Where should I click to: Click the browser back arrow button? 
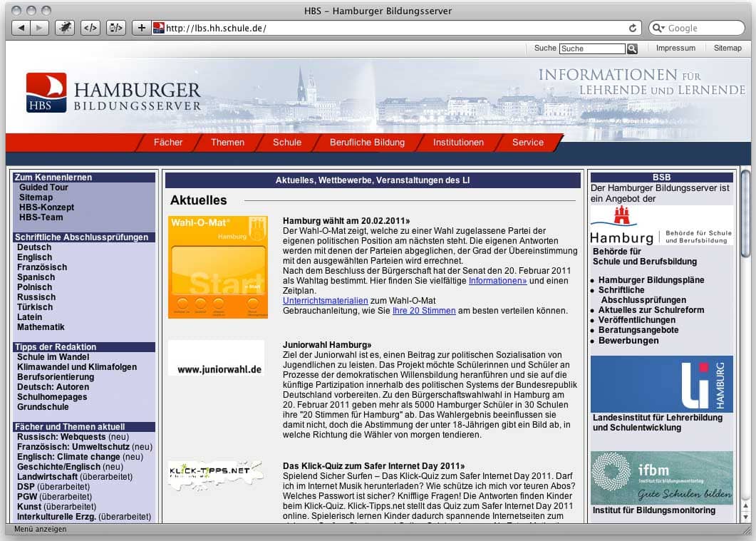tap(21, 28)
